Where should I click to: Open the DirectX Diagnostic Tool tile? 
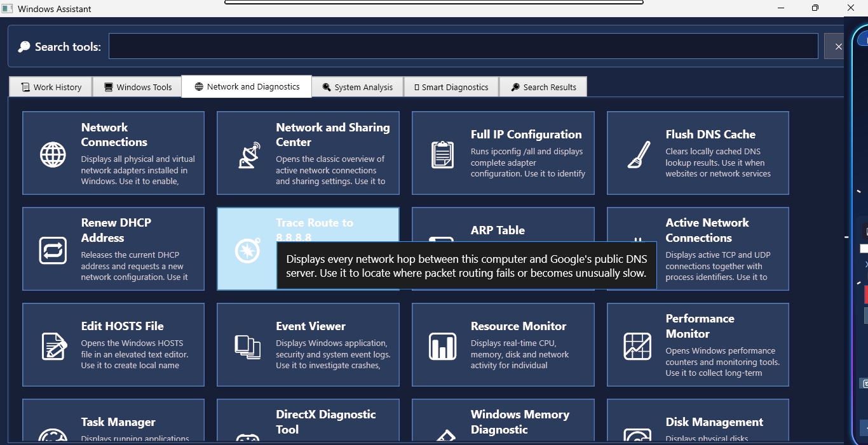click(308, 421)
